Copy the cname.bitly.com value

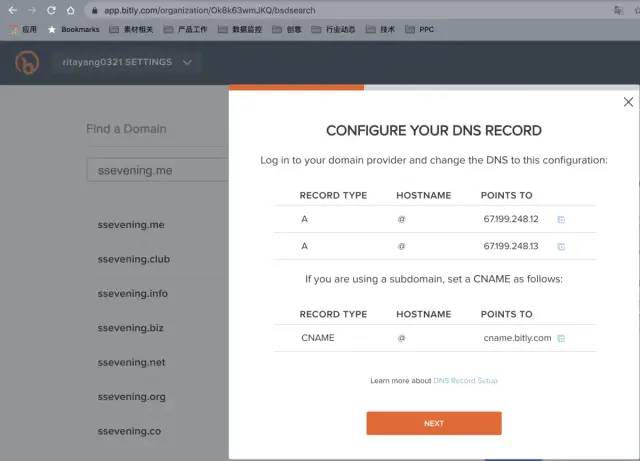point(561,339)
